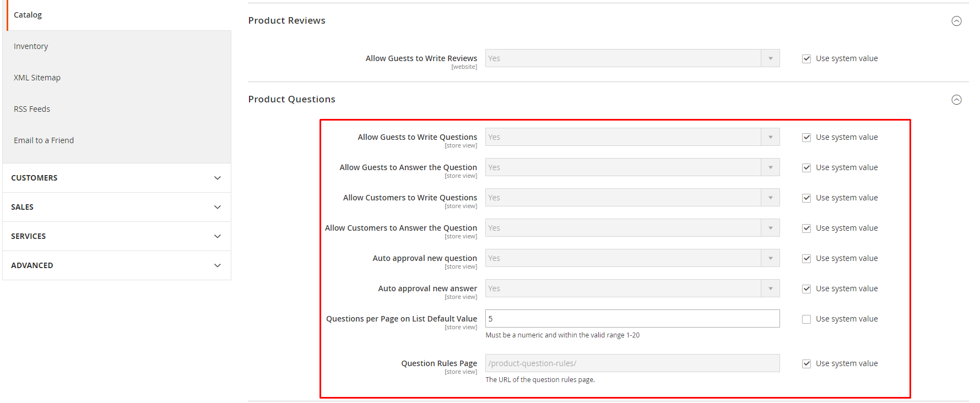Uncheck Use system value for Allow Guests to Write Questions
This screenshot has width=980, height=403.
tap(806, 138)
